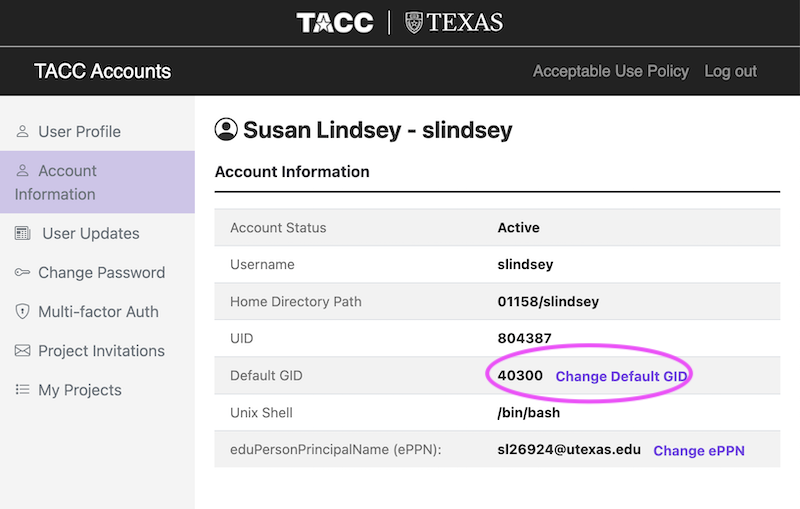800x509 pixels.
Task: Log out of TACC Accounts
Action: [731, 71]
